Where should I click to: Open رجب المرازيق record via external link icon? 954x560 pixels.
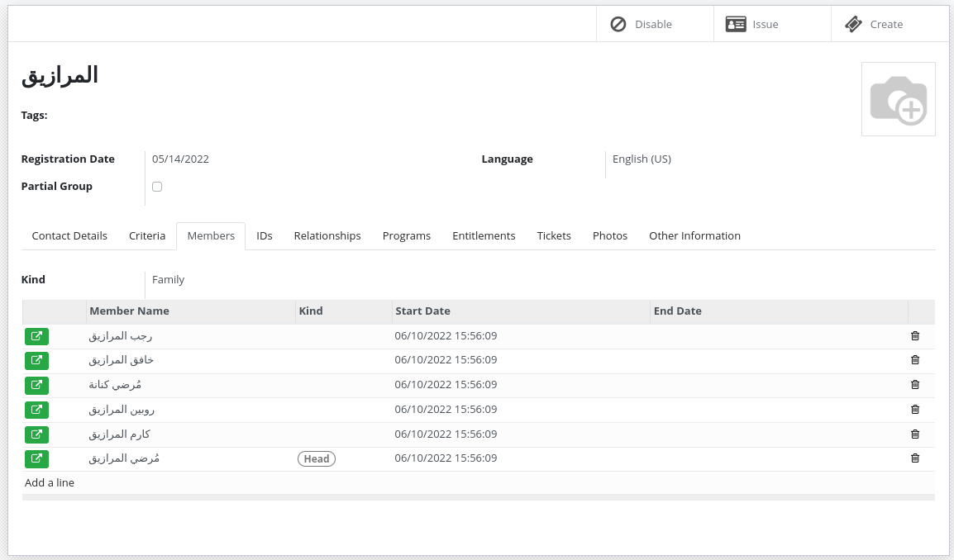pos(36,336)
